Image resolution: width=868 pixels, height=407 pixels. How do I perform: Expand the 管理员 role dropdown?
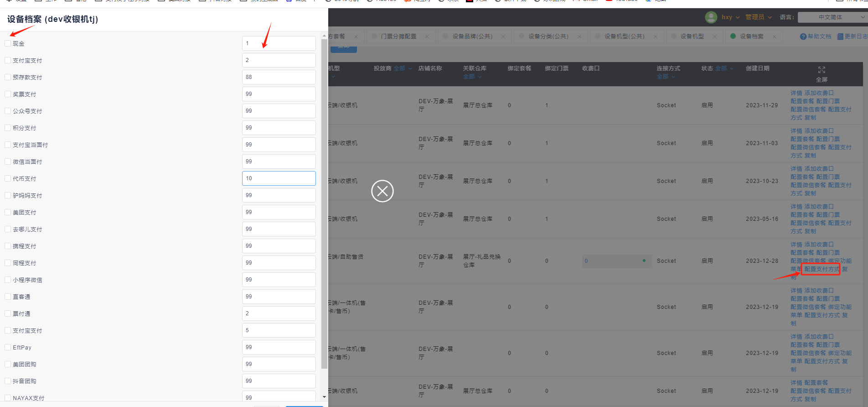[759, 17]
